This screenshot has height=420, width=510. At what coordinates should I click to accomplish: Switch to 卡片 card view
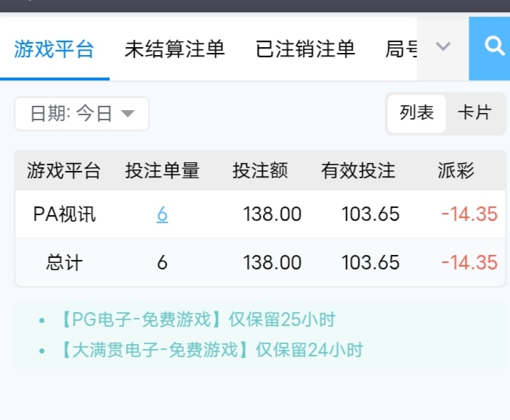[x=475, y=113]
